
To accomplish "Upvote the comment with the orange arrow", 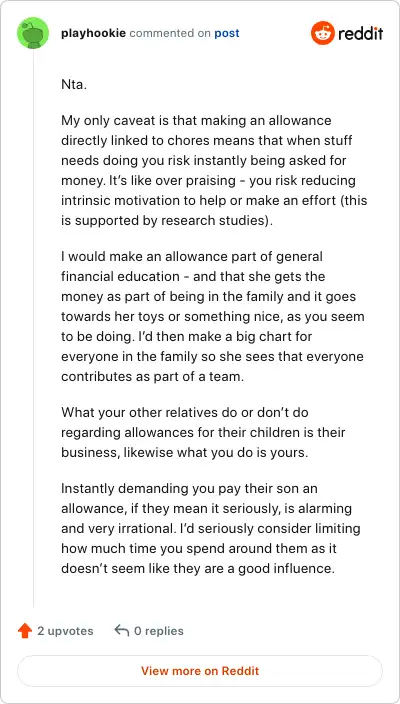I will click(x=25, y=631).
